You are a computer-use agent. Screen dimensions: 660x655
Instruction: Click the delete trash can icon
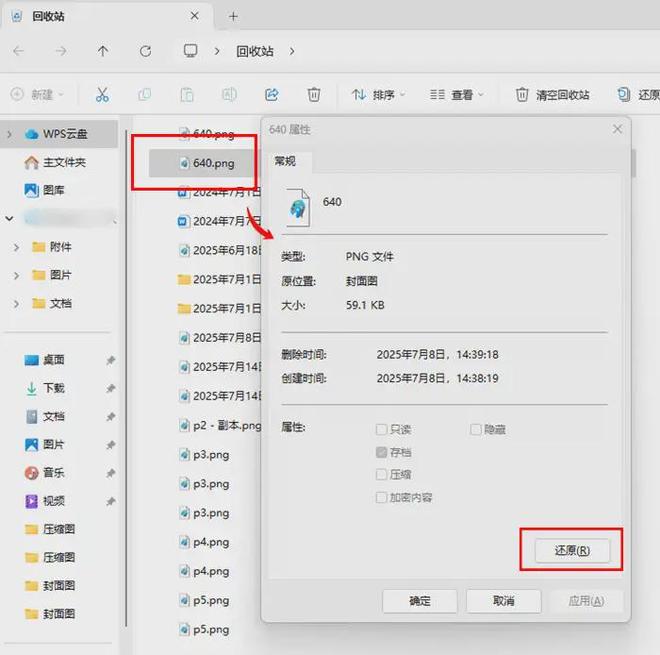click(x=314, y=95)
